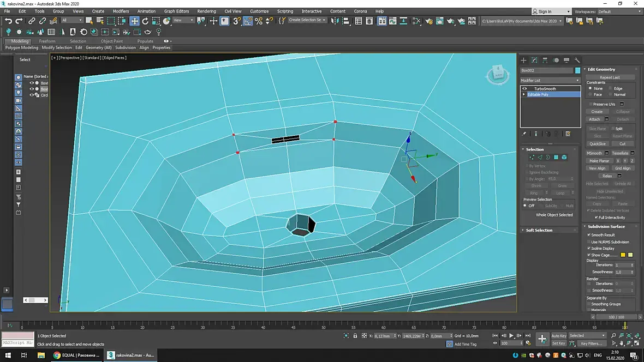Enable the Preserve UVs checkbox
644x362 pixels.
pos(591,104)
